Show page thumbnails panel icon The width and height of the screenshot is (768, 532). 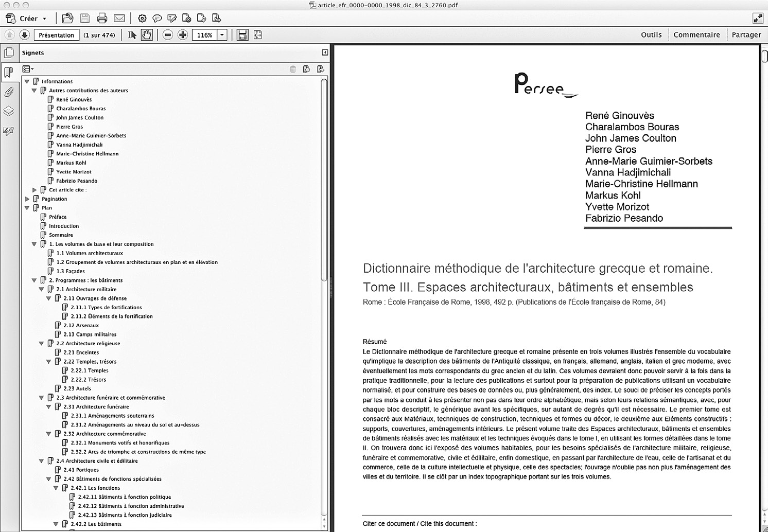[x=9, y=52]
